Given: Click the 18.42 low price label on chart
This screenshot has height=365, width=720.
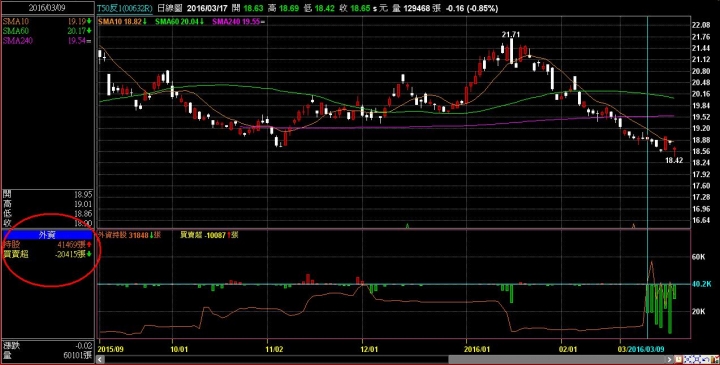Looking at the screenshot, I should click(674, 161).
